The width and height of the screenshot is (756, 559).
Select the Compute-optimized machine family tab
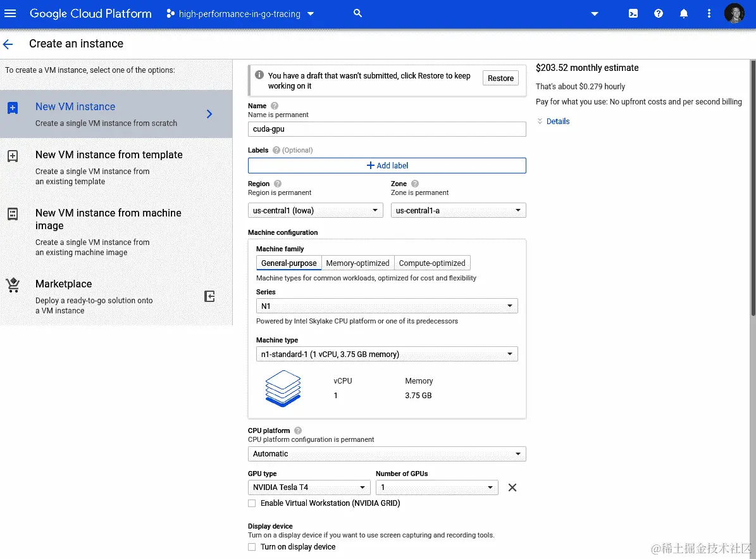pyautogui.click(x=432, y=263)
